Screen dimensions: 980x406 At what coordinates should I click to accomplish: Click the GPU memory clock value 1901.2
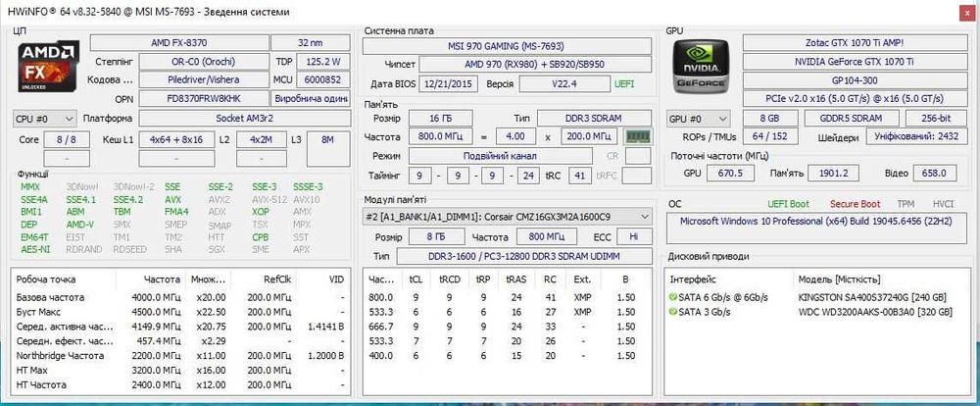pos(833,174)
